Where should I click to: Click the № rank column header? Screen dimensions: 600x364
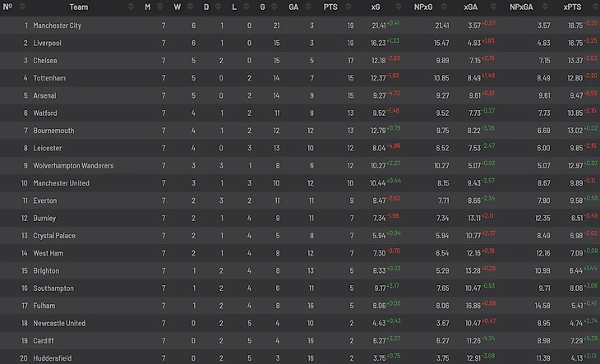(7, 7)
